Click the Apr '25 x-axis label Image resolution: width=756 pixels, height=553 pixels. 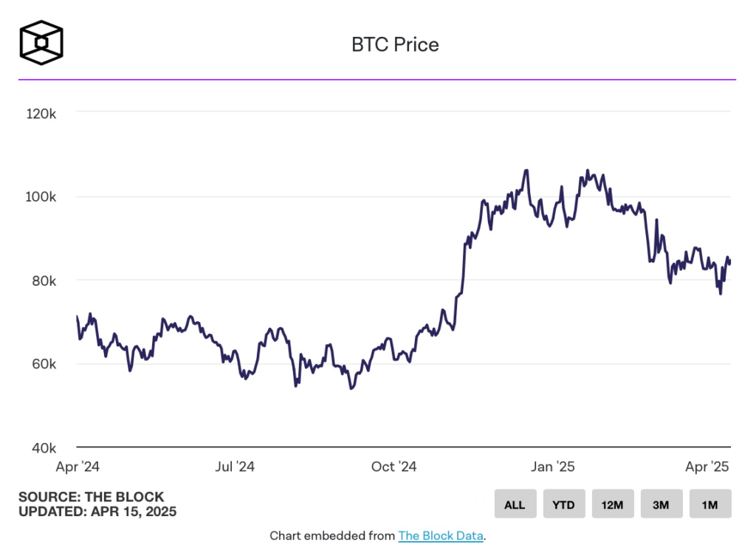tap(707, 467)
